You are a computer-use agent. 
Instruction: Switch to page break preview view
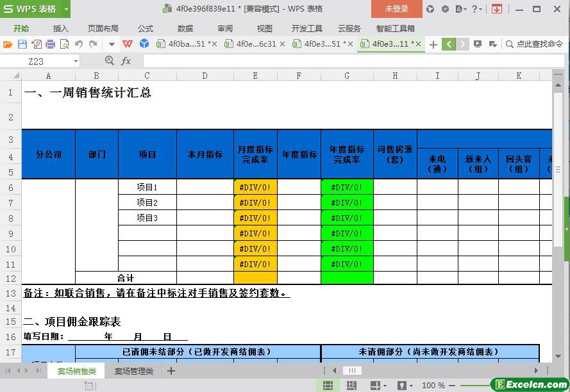click(x=351, y=386)
